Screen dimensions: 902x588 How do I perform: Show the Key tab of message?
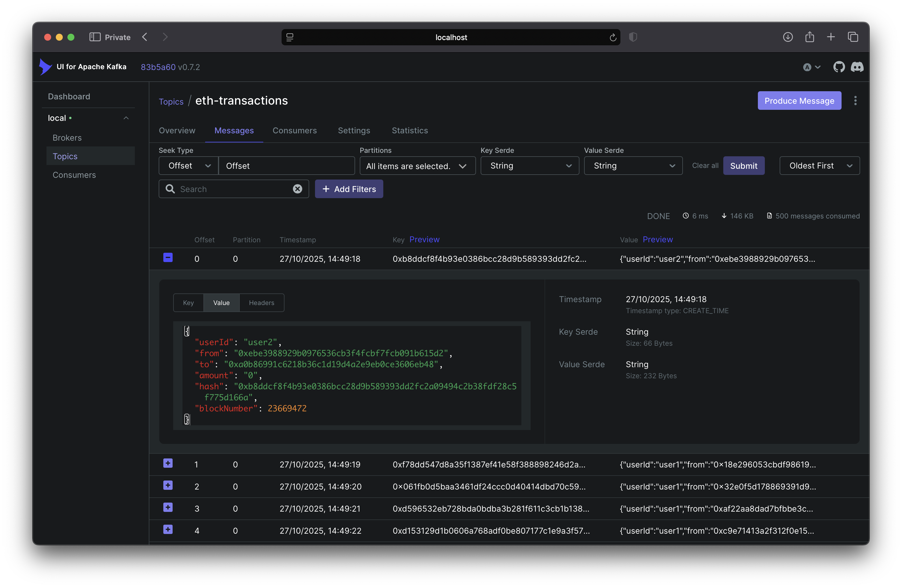188,302
